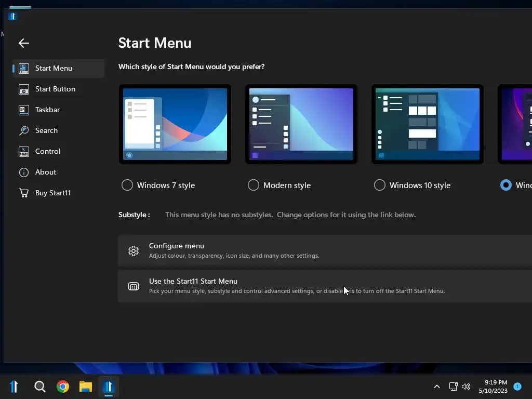The height and width of the screenshot is (399, 532).
Task: Click the Taskbar sidebar icon
Action: (x=24, y=110)
